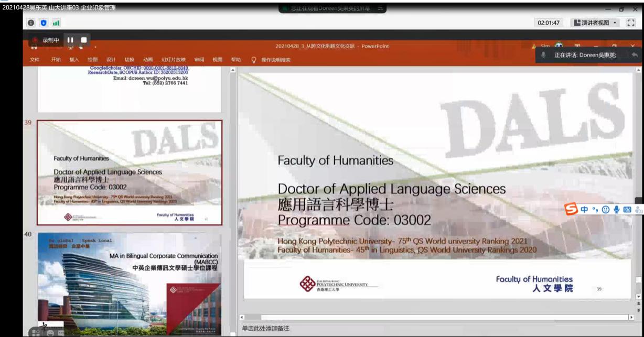Image resolution: width=644 pixels, height=337 pixels.
Task: Enter fullscreen via the corner-brackets icon
Action: [x=631, y=23]
